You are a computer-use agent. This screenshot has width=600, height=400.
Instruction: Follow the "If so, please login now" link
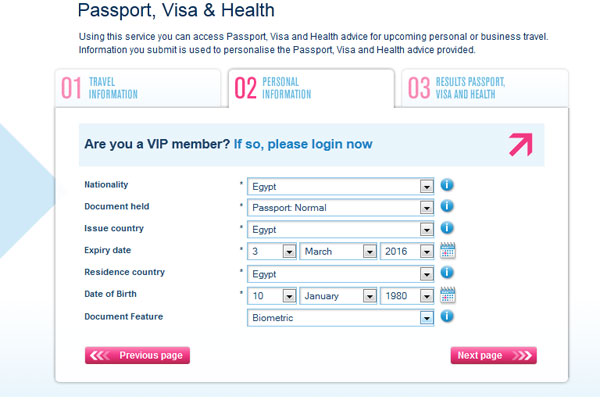[x=303, y=145]
